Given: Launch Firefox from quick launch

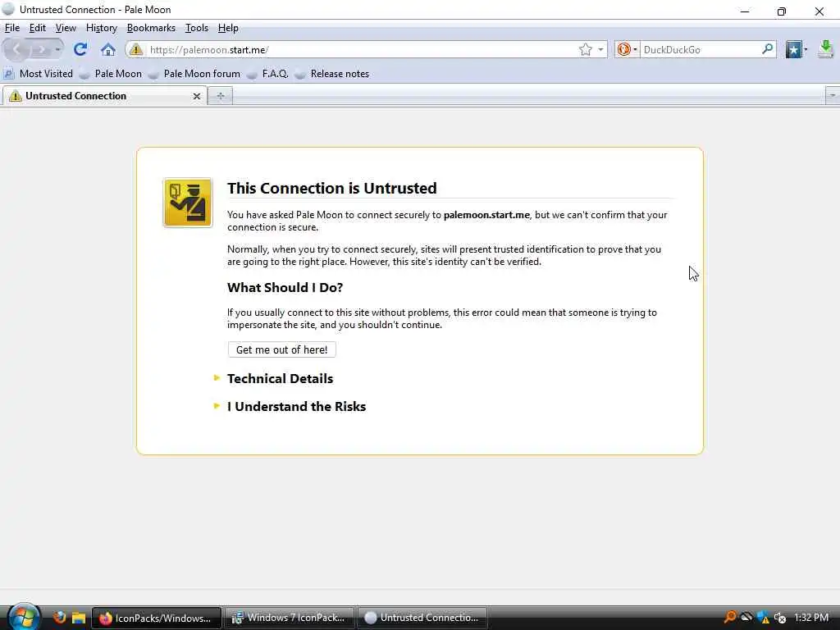Looking at the screenshot, I should (59, 618).
